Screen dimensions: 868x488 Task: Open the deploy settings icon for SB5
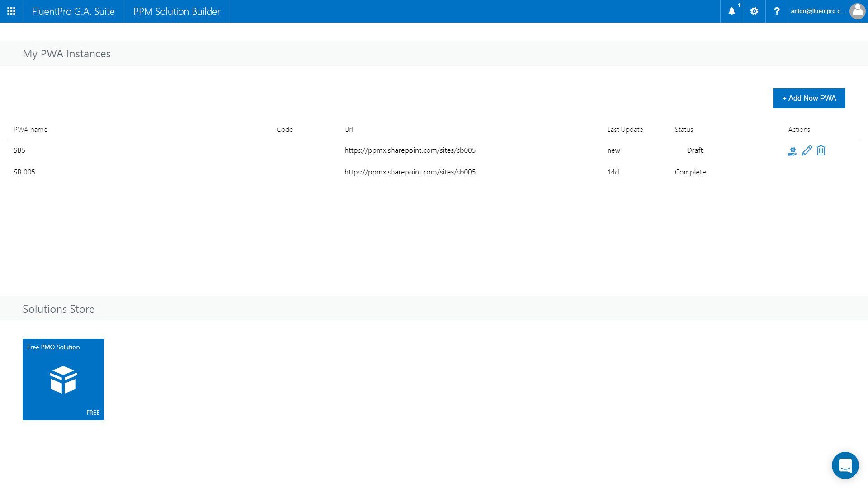pyautogui.click(x=792, y=150)
